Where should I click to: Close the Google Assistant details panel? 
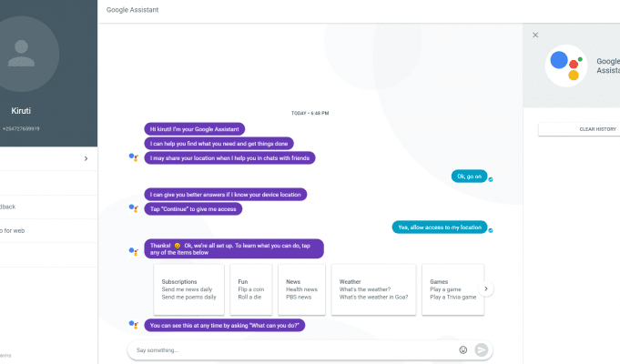(535, 35)
